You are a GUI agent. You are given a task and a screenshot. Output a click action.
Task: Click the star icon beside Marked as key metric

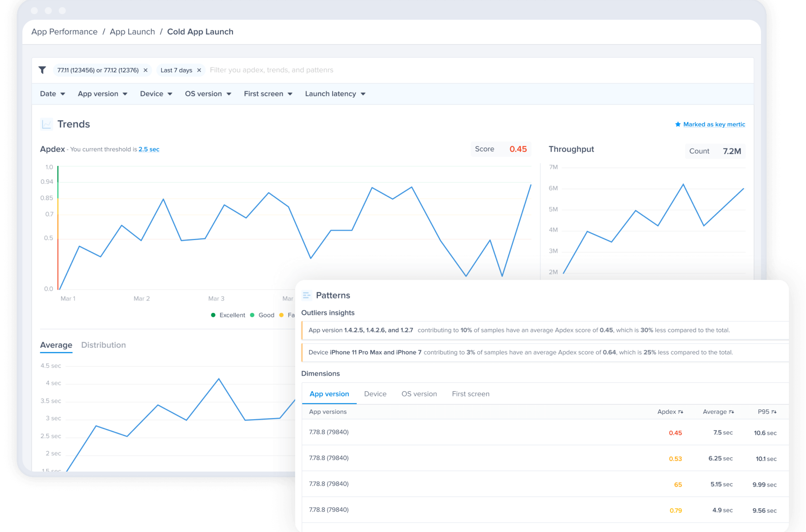point(678,124)
